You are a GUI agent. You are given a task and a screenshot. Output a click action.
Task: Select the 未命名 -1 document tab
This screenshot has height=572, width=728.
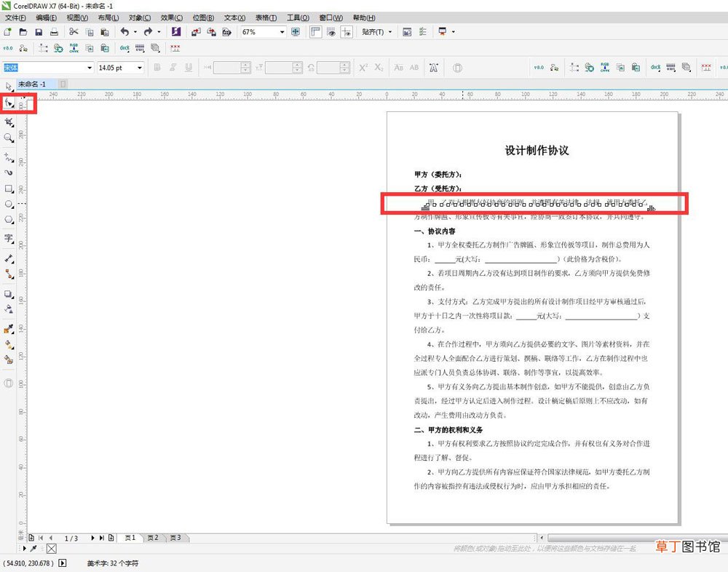(x=36, y=84)
